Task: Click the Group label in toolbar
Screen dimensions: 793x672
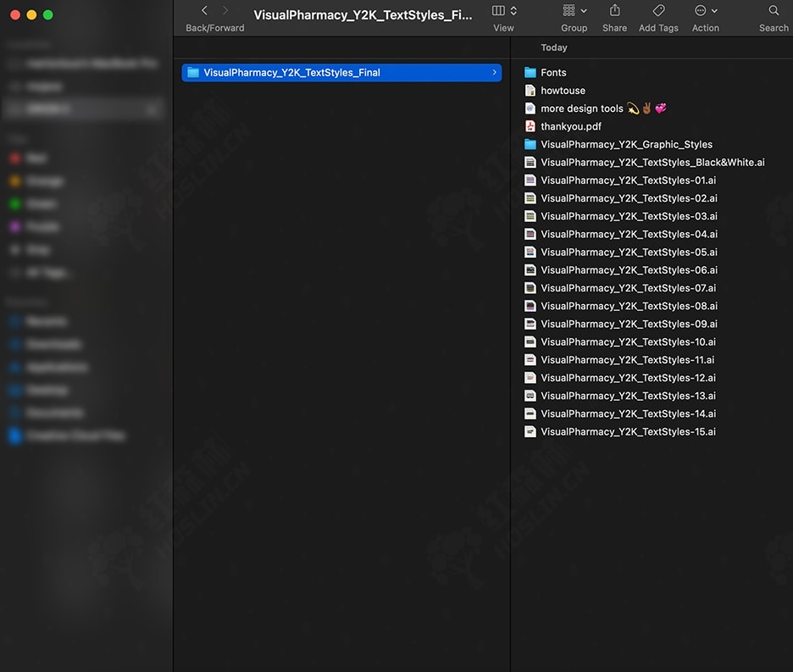Action: [574, 28]
